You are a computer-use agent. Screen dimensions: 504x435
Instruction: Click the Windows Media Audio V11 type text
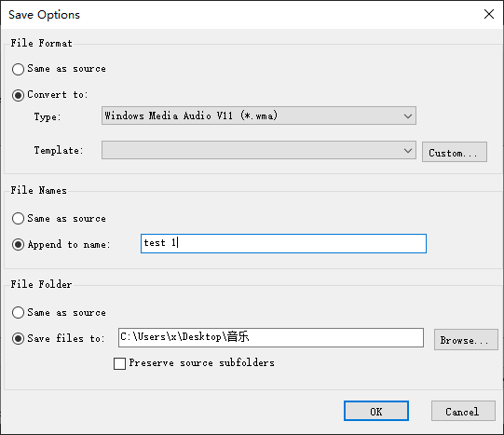pos(191,116)
